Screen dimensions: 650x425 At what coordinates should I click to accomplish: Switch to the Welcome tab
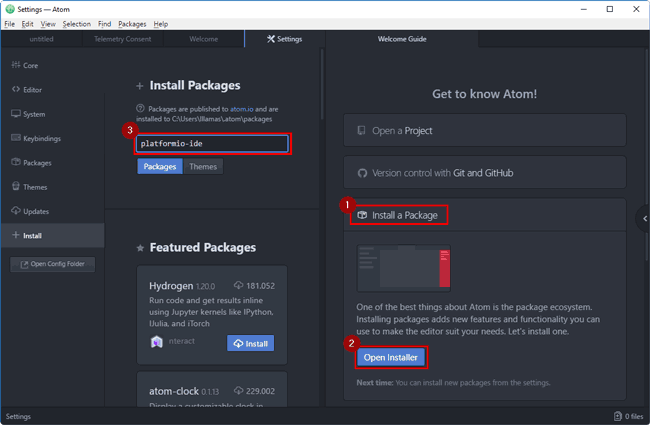(204, 39)
